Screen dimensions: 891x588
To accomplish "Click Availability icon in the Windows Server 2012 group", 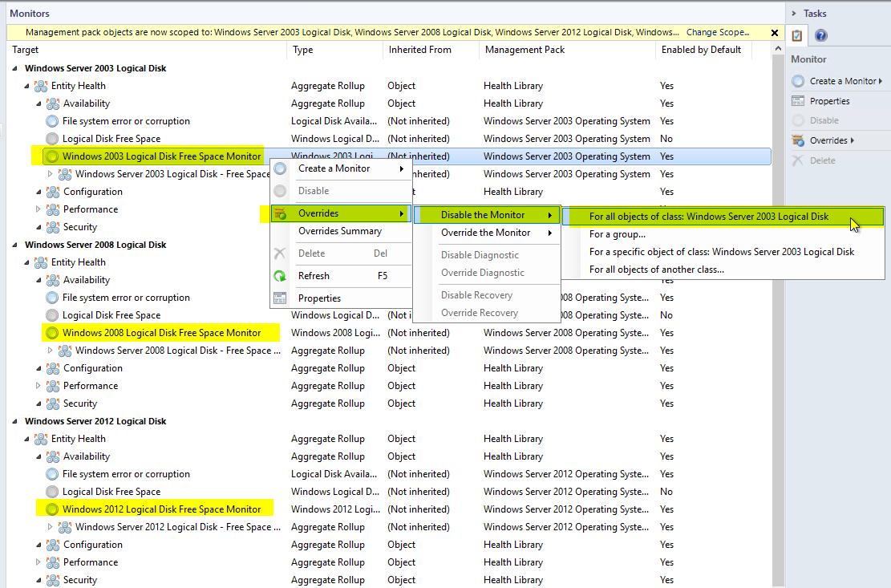I will click(53, 456).
